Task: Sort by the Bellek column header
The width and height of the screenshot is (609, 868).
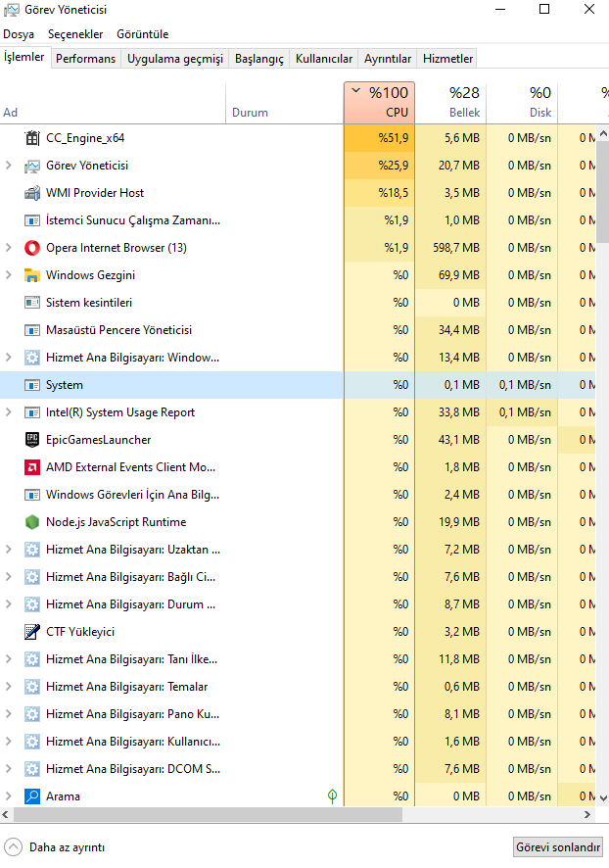Action: 450,103
